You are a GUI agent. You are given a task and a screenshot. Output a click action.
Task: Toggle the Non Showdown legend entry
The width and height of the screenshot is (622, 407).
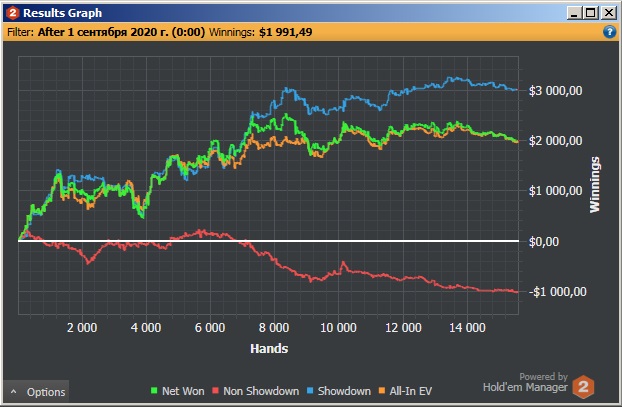point(255,391)
